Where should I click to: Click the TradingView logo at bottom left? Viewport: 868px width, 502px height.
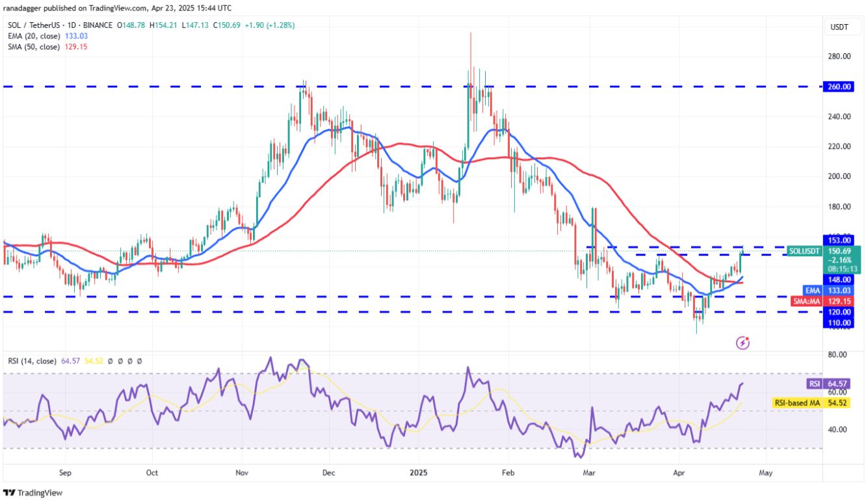point(33,493)
